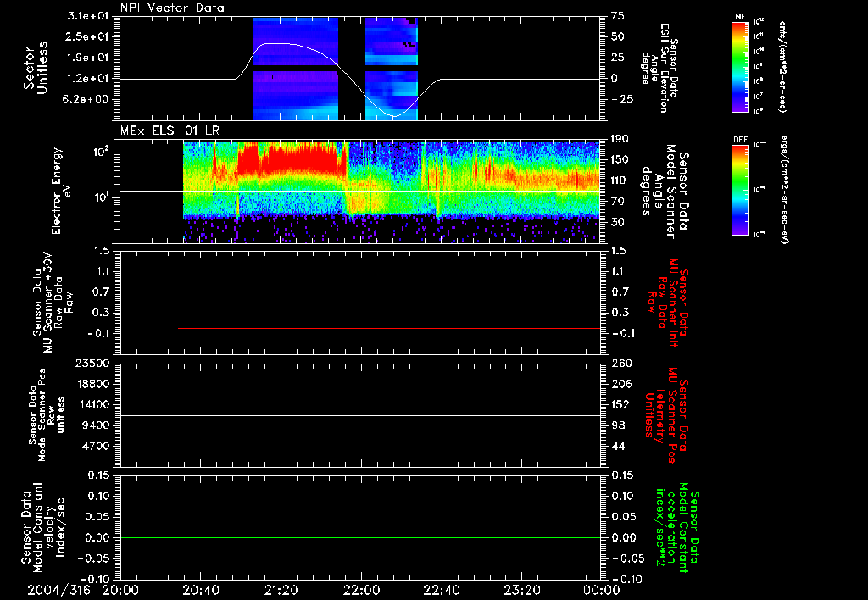The image size is (868, 600).
Task: Click the 20:40 time tick label
Action: coord(200,590)
